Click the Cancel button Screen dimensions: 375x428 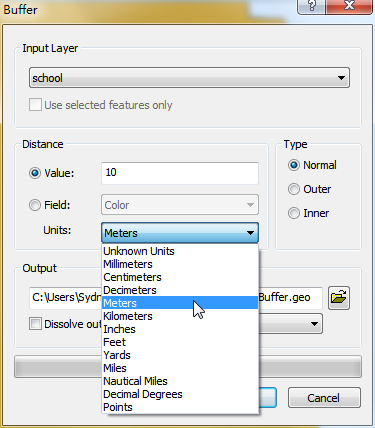click(x=324, y=398)
